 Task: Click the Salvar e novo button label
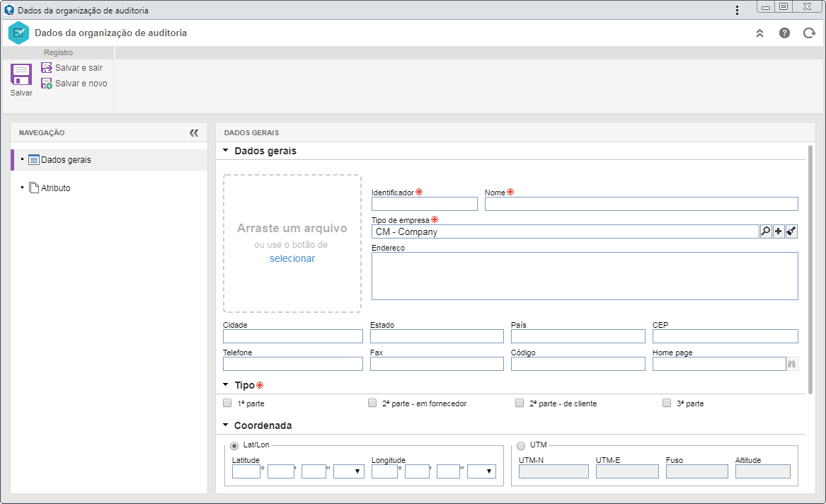pos(81,84)
